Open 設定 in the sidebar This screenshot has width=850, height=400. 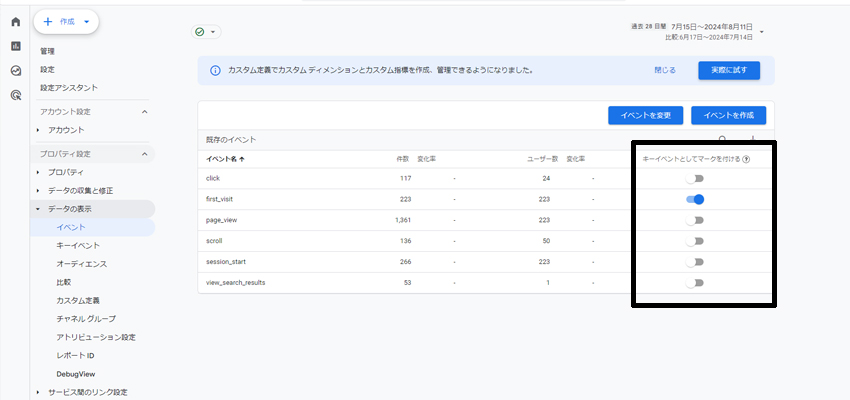[47, 69]
